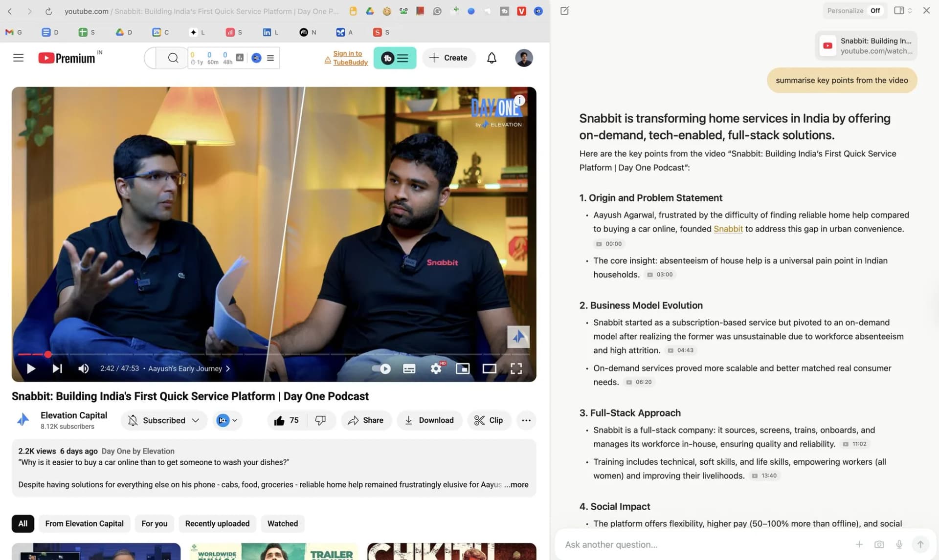The height and width of the screenshot is (560, 939).
Task: Open the notifications bell
Action: (492, 58)
